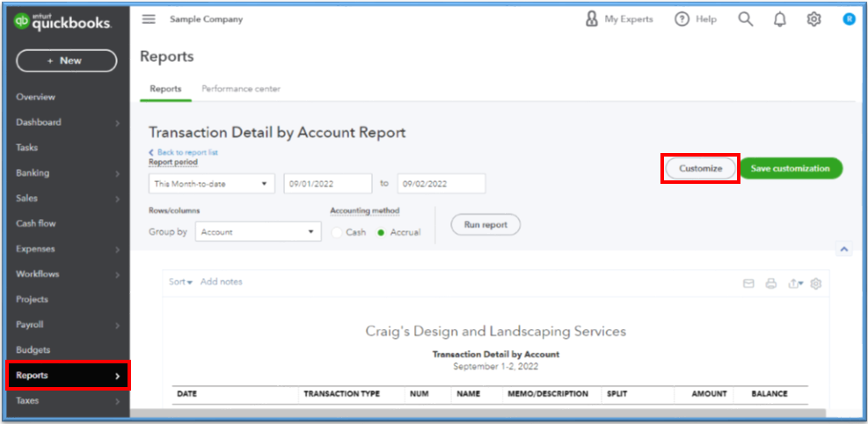Image resolution: width=868 pixels, height=424 pixels.
Task: Open the gear settings icon in header
Action: click(x=813, y=19)
